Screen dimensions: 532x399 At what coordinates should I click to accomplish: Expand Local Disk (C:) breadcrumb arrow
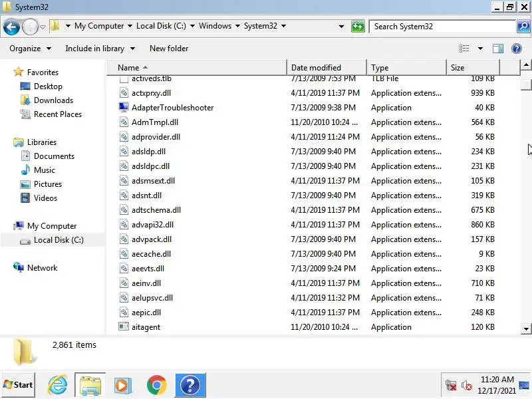(192, 26)
